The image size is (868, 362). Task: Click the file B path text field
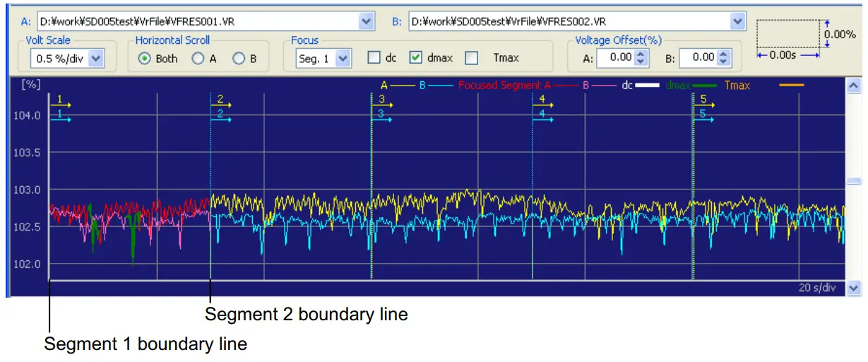pyautogui.click(x=569, y=21)
